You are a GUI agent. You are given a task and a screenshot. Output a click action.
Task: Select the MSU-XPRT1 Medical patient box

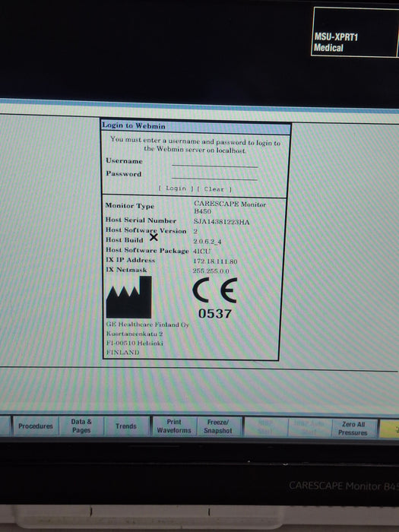355,32
